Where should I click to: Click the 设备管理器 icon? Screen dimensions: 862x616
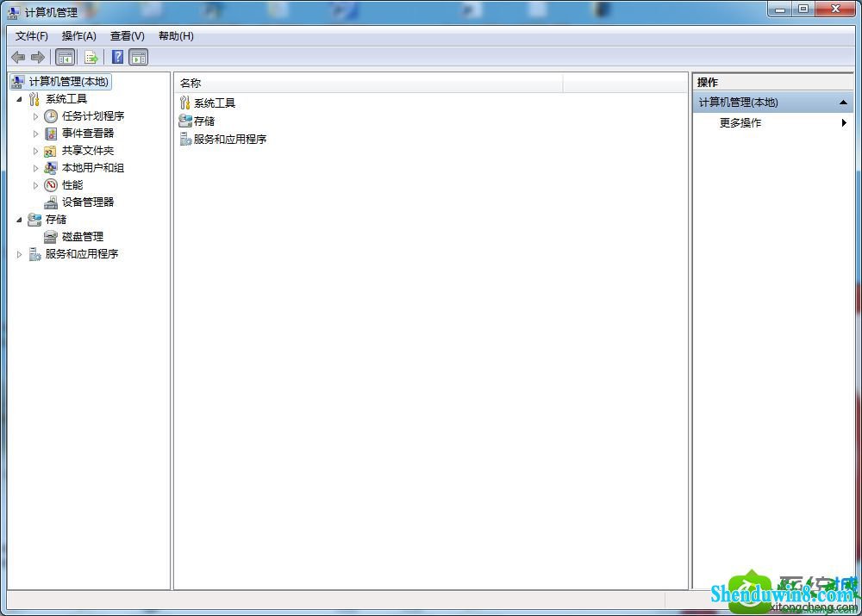click(51, 202)
